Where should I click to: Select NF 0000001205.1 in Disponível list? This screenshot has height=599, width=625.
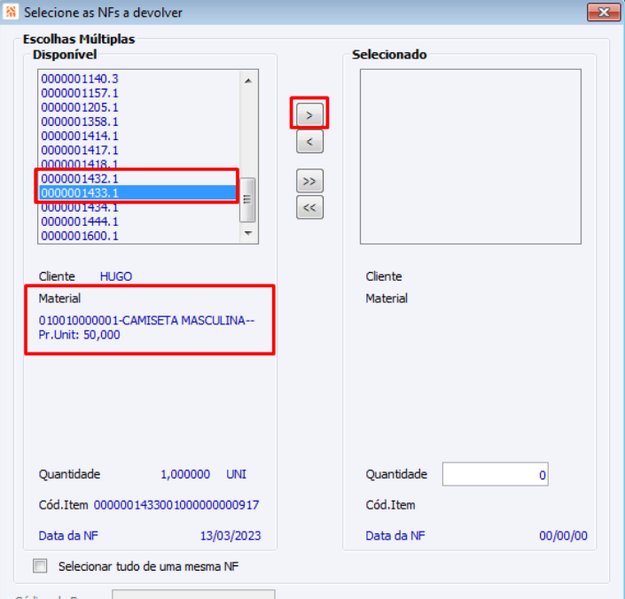[138, 108]
